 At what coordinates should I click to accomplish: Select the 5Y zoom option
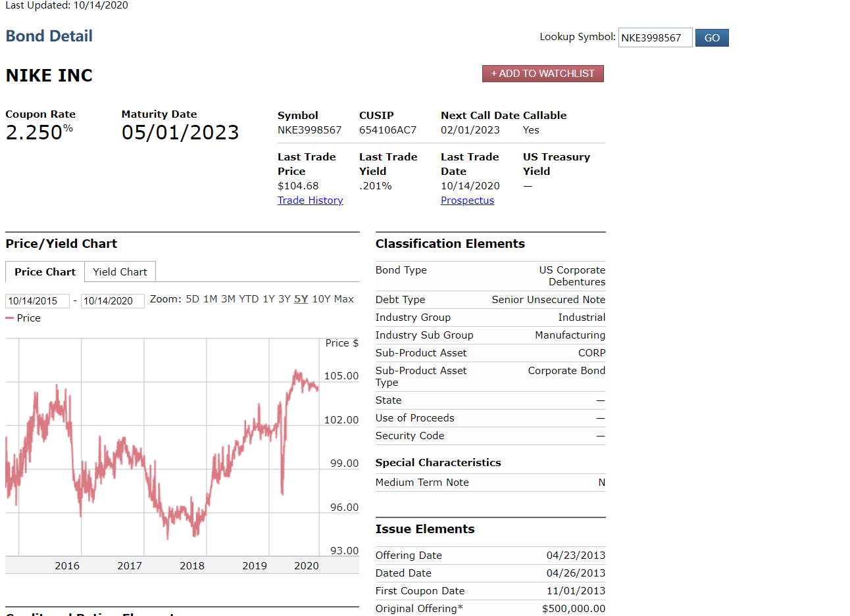(x=301, y=299)
